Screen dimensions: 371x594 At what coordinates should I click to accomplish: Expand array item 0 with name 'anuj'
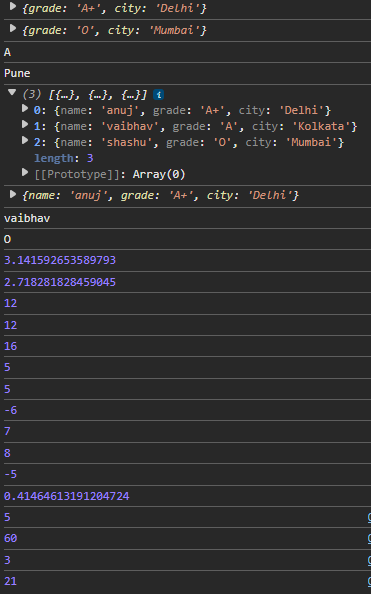pos(25,108)
